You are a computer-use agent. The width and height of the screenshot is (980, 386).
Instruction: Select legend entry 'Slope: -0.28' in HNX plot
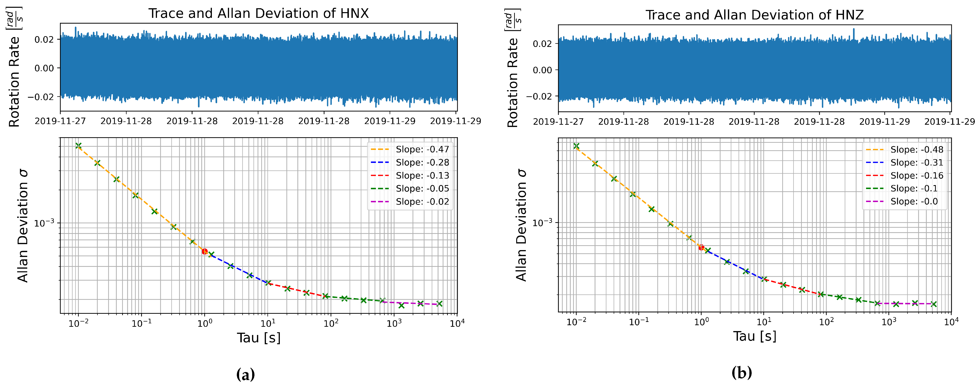pyautogui.click(x=410, y=162)
